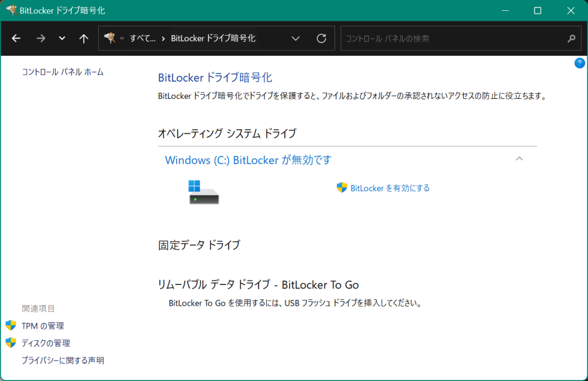The image size is (588, 381).
Task: Open TPM の管理 link
Action: [43, 326]
